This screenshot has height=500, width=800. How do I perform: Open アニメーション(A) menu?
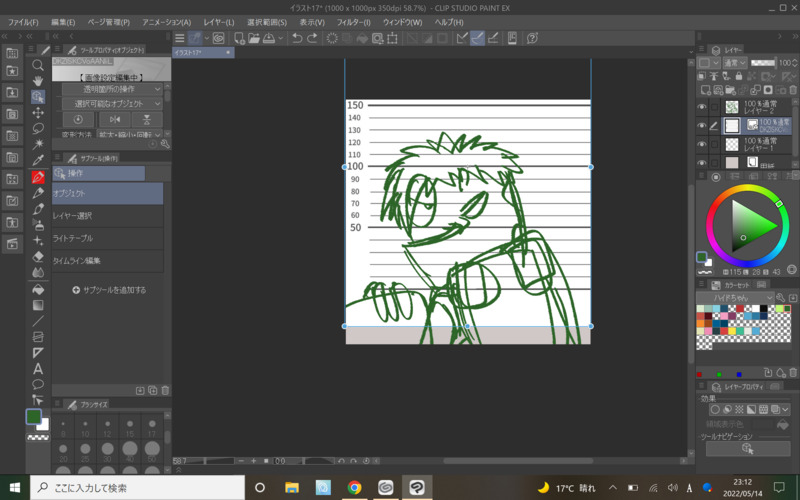pos(167,22)
